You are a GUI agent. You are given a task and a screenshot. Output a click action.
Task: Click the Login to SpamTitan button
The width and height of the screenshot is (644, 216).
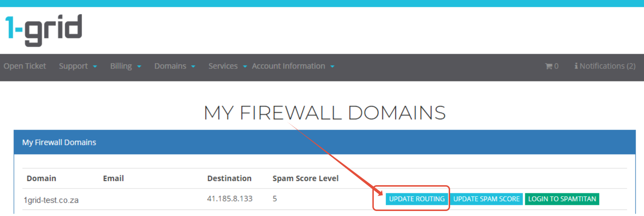click(562, 199)
